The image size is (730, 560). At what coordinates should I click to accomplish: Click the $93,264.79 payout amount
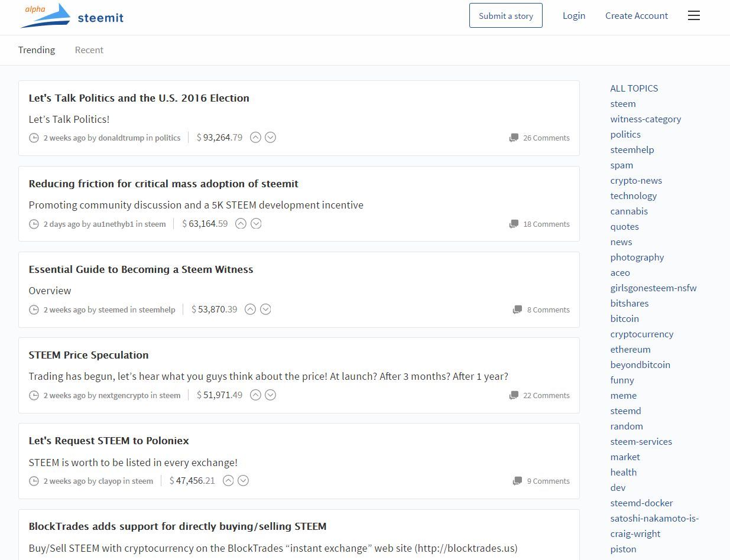pyautogui.click(x=220, y=138)
